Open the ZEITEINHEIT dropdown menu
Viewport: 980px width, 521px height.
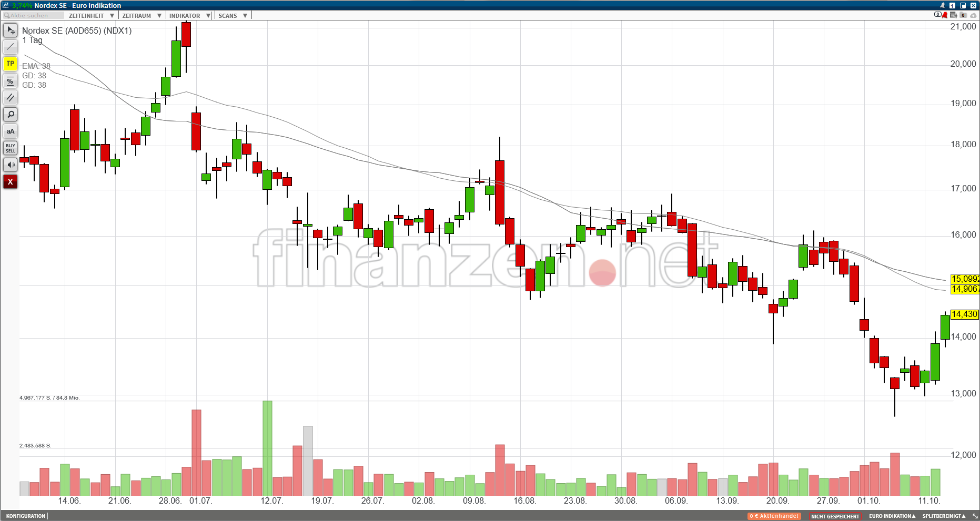pos(92,16)
